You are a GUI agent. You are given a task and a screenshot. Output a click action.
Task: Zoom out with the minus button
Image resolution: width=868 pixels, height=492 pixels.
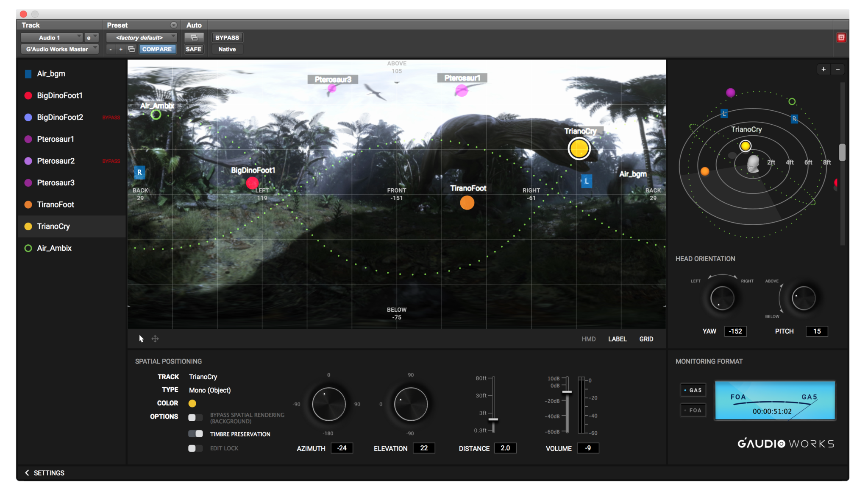838,69
